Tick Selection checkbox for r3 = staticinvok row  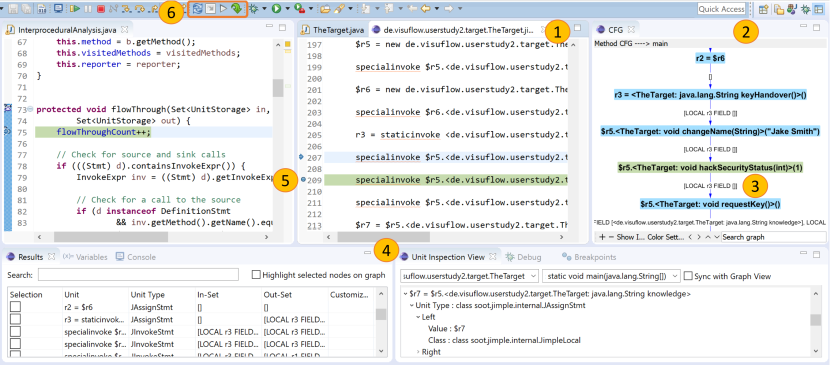point(16,319)
